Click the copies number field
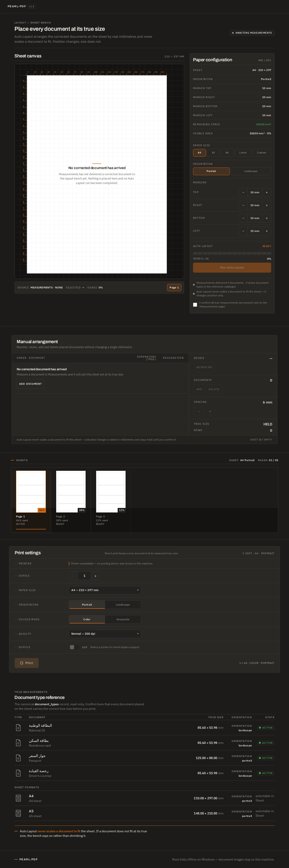 tap(84, 576)
